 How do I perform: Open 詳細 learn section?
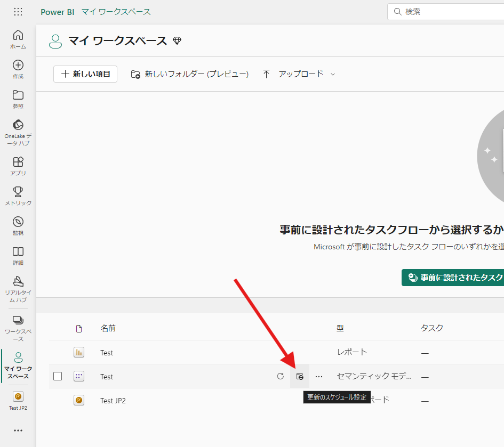pyautogui.click(x=18, y=256)
